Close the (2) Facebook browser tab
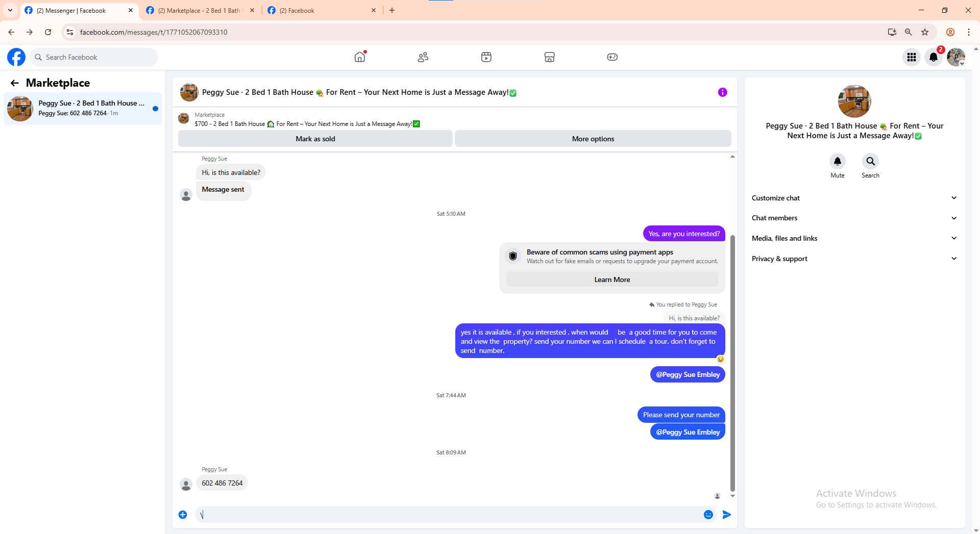Image resolution: width=980 pixels, height=534 pixels. [374, 10]
